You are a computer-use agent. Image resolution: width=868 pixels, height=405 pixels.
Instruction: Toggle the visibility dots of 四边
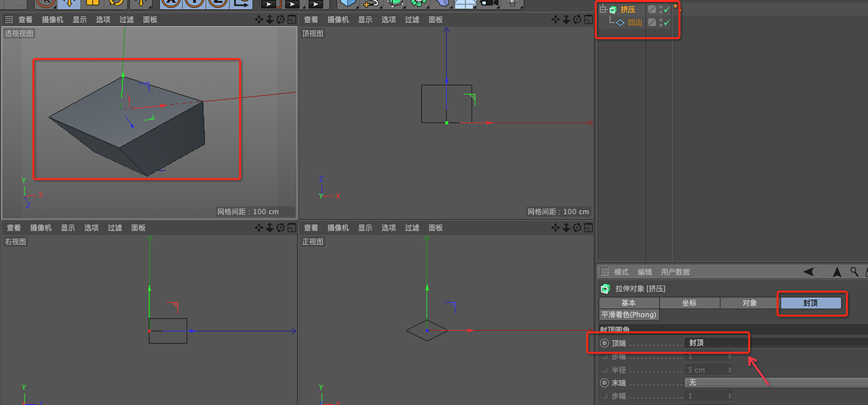[x=661, y=22]
